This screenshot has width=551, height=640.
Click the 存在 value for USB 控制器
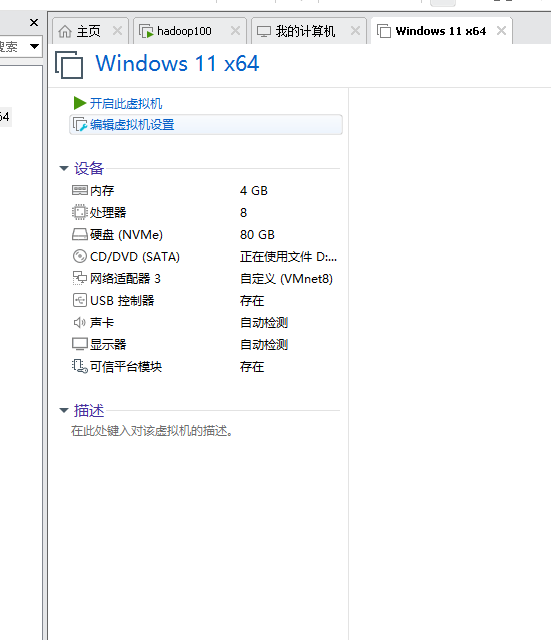pos(252,301)
